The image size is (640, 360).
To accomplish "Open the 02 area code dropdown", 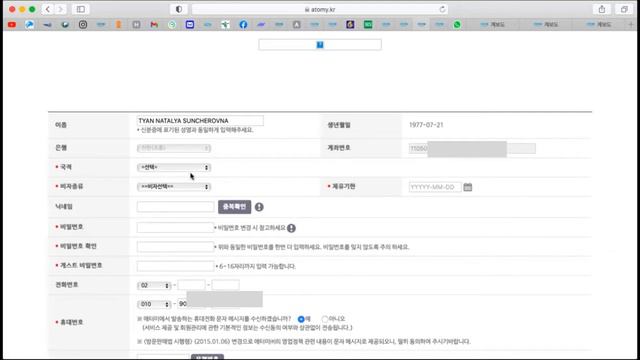I will 154,285.
